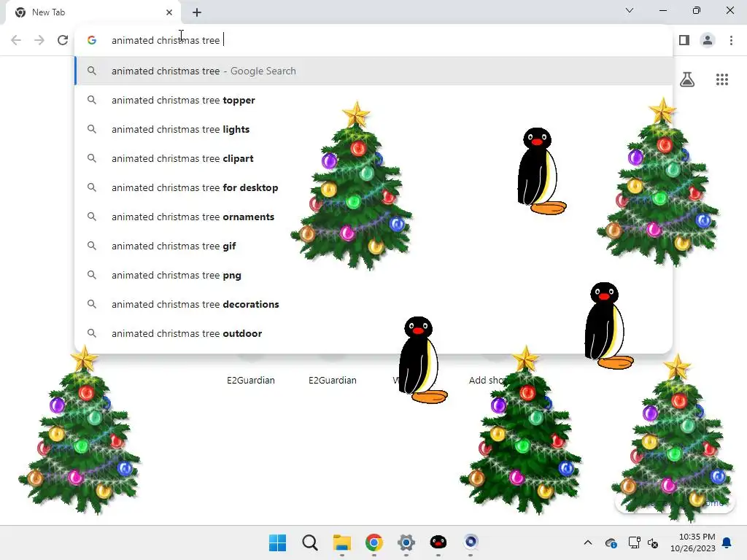Click the browser back arrow

(x=16, y=40)
